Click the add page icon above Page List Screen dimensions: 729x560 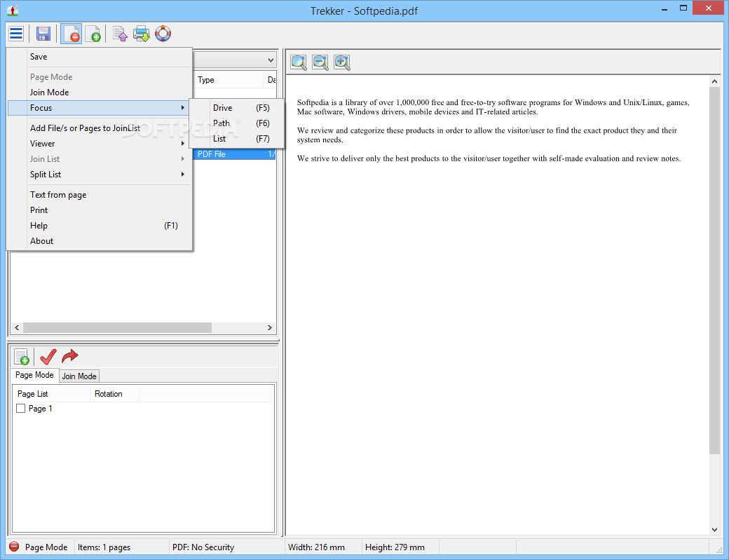pyautogui.click(x=22, y=357)
